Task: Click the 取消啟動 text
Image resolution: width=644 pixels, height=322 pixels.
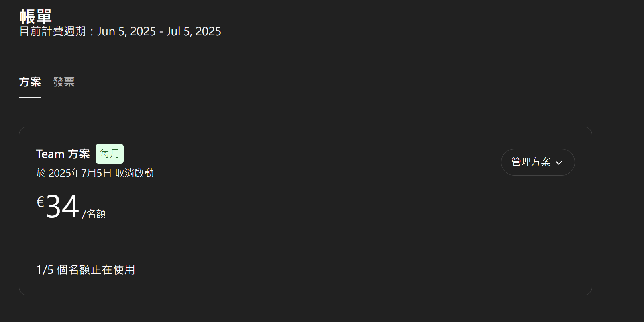Action: [134, 173]
